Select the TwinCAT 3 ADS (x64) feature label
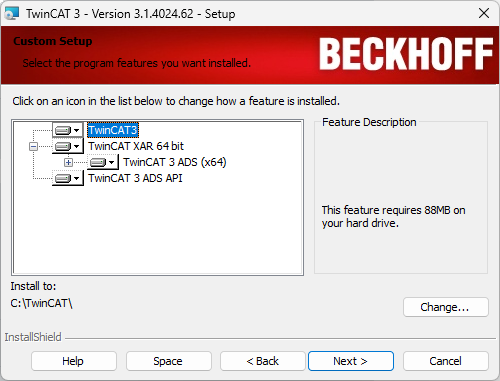Viewport: 500px width, 381px height. pyautogui.click(x=175, y=162)
